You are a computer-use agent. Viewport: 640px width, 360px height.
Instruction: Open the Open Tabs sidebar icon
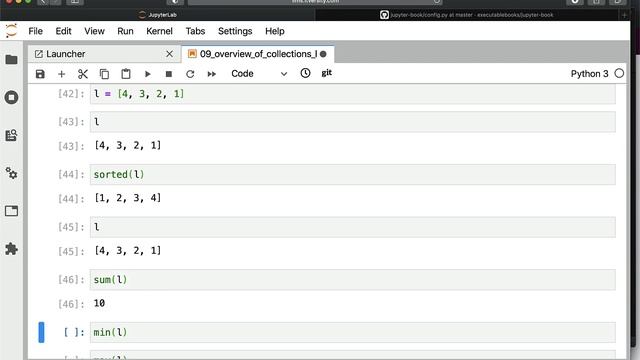[11, 211]
